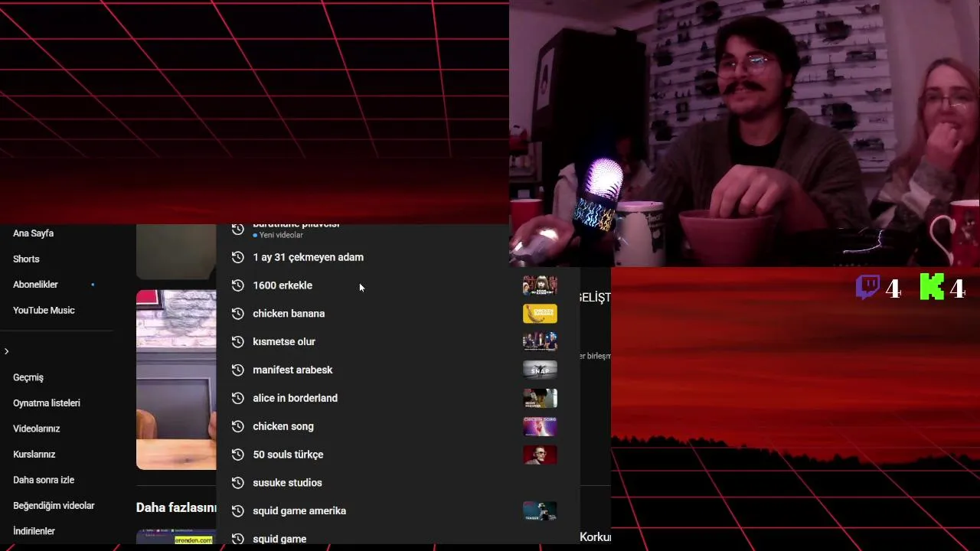Viewport: 980px width, 551px height.
Task: Open the video thumbnail with brick wall
Action: [176, 380]
